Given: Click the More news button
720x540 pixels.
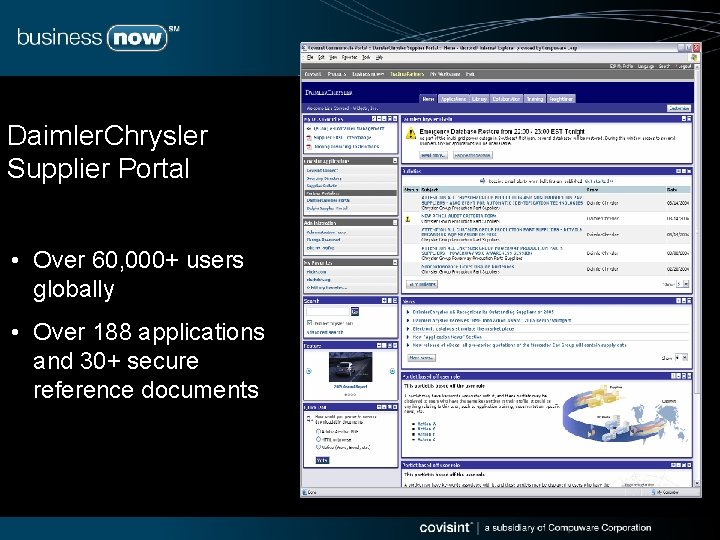Looking at the screenshot, I should tap(421, 357).
